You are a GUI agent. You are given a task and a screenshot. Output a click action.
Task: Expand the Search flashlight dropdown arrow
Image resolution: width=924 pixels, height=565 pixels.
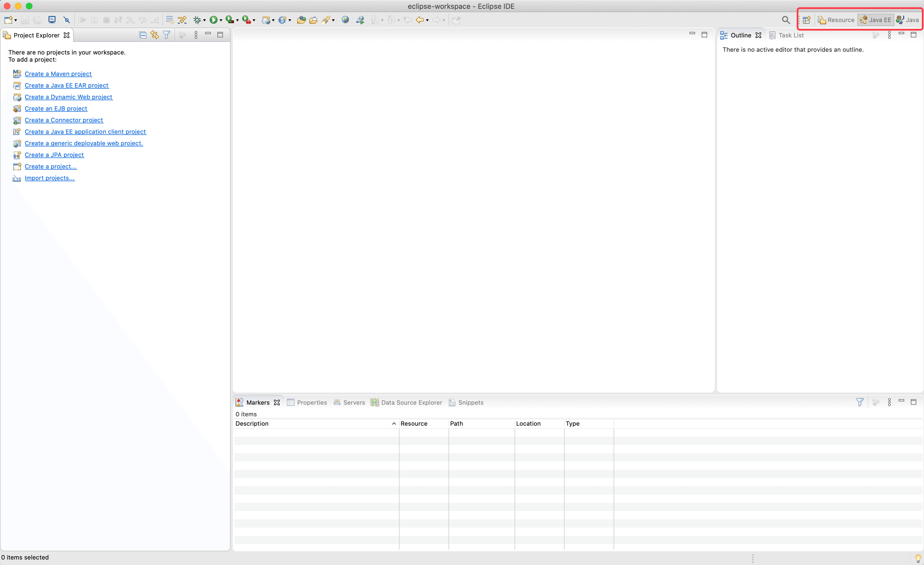333,20
